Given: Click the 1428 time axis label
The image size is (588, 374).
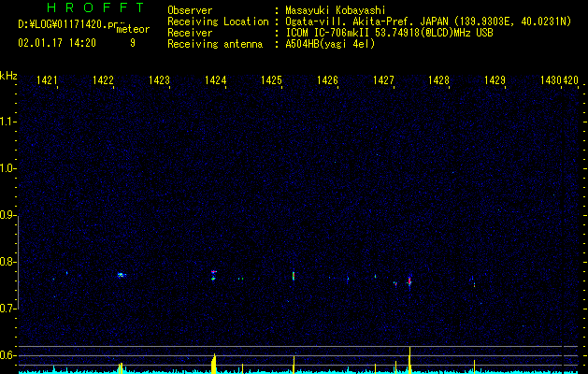Looking at the screenshot, I should pyautogui.click(x=438, y=80).
